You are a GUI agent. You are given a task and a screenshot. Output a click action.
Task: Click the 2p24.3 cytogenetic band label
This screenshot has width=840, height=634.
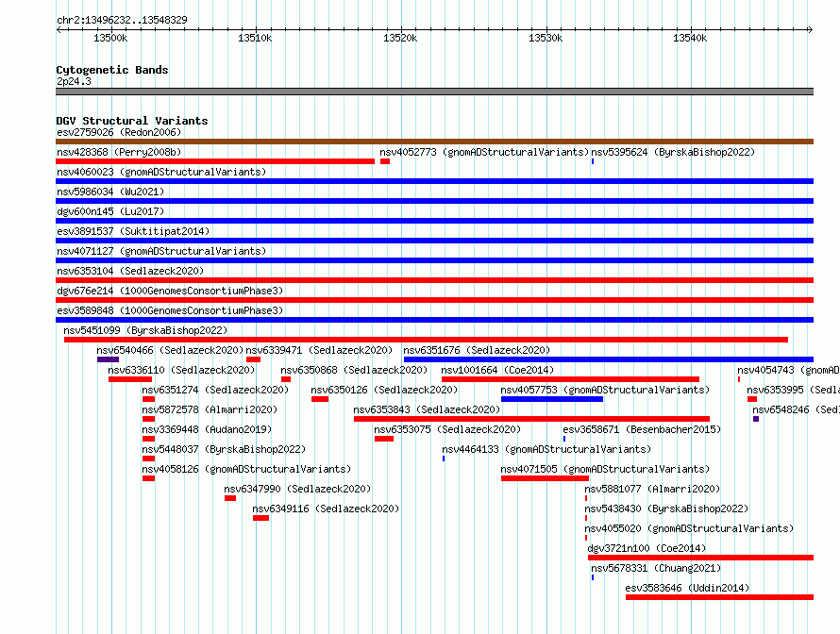74,81
